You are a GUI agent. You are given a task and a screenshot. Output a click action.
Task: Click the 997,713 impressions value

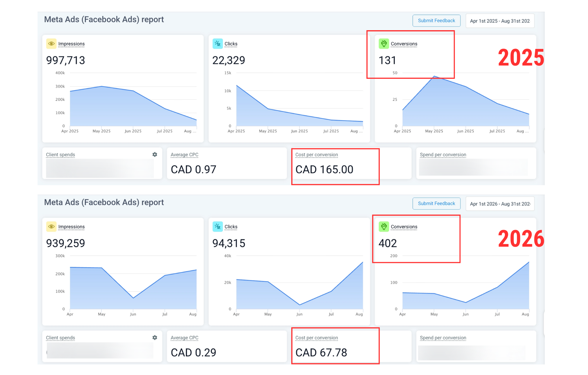pos(66,60)
